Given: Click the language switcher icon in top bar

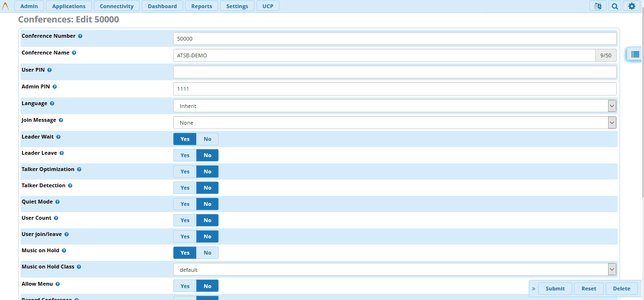Looking at the screenshot, I should 598,6.
